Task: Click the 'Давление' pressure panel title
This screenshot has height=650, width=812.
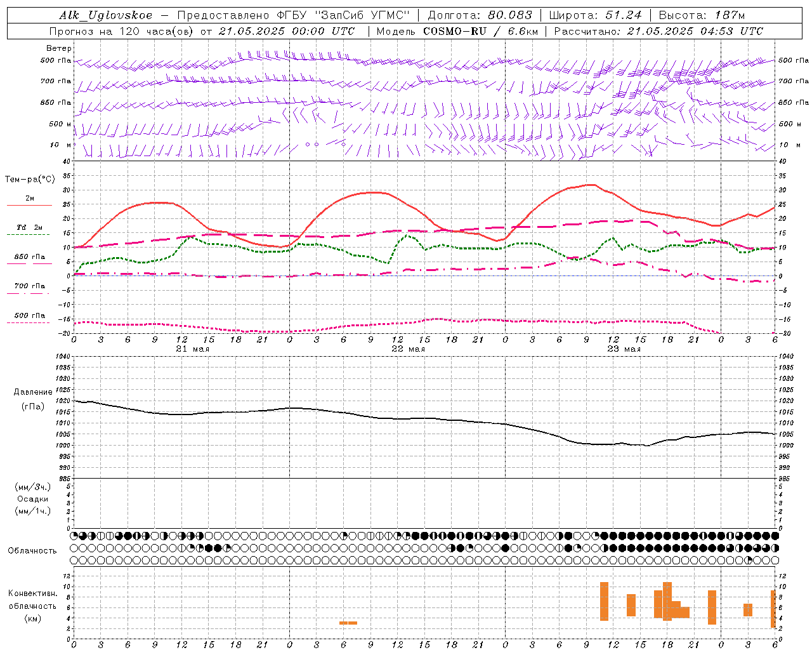Action: 33,392
